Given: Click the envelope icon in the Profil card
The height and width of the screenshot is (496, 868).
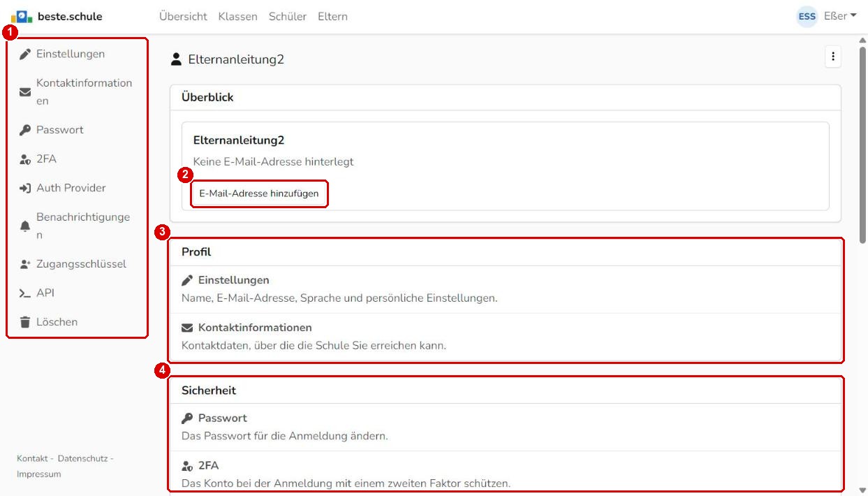Looking at the screenshot, I should pyautogui.click(x=186, y=328).
